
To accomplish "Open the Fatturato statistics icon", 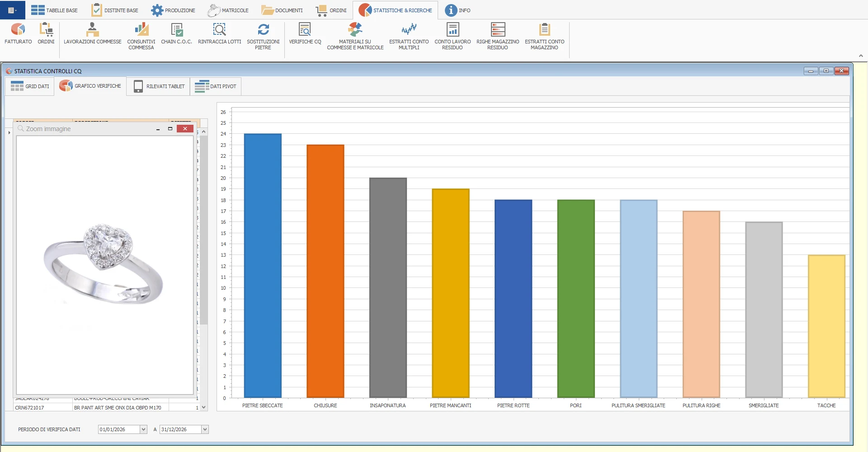I will [18, 34].
